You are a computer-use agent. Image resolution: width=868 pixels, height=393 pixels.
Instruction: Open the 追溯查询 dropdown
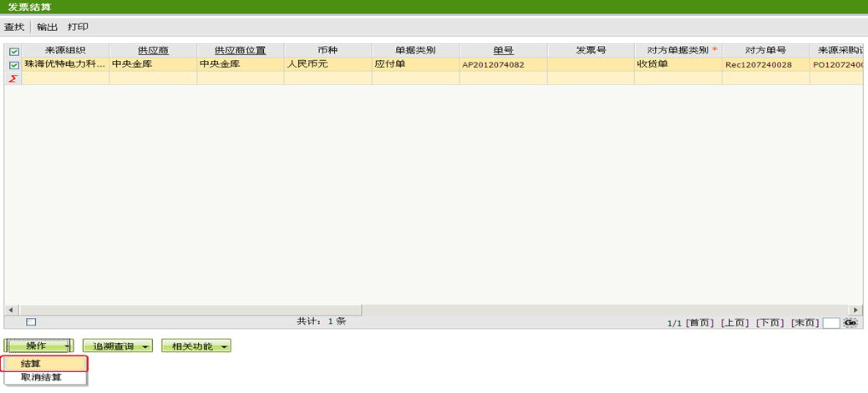point(117,345)
